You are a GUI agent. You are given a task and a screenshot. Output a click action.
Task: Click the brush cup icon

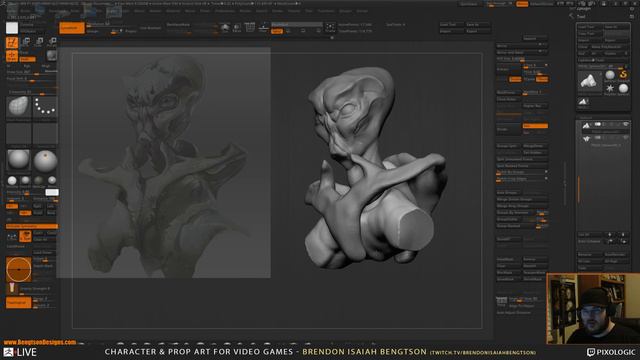click(12, 288)
